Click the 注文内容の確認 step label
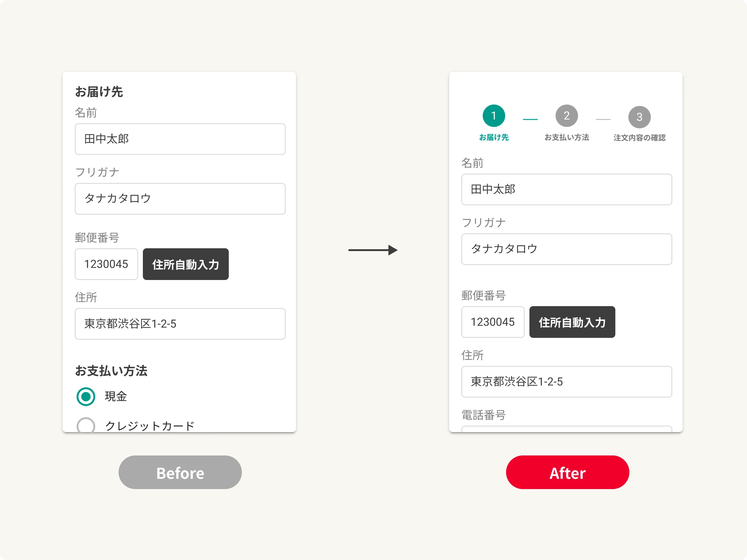Image resolution: width=747 pixels, height=560 pixels. (x=639, y=138)
